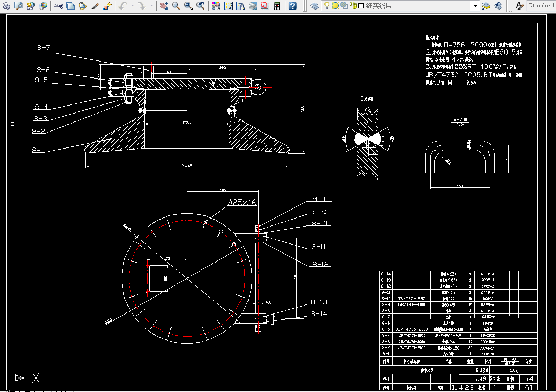556x392 pixels.
Task: Open the Layer Properties Manager
Action: (x=314, y=6)
